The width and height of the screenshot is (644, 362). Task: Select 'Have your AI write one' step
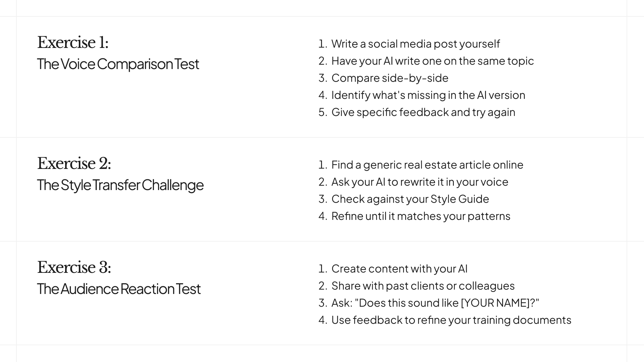point(432,61)
